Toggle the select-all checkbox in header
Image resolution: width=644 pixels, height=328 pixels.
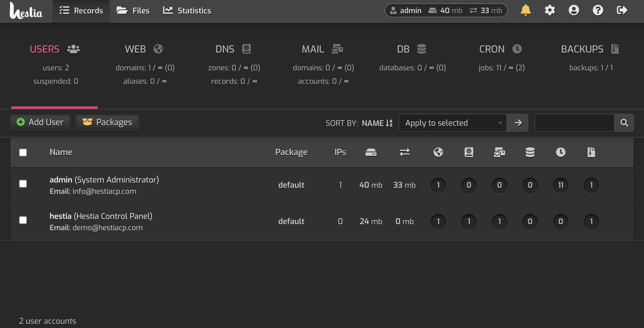23,153
